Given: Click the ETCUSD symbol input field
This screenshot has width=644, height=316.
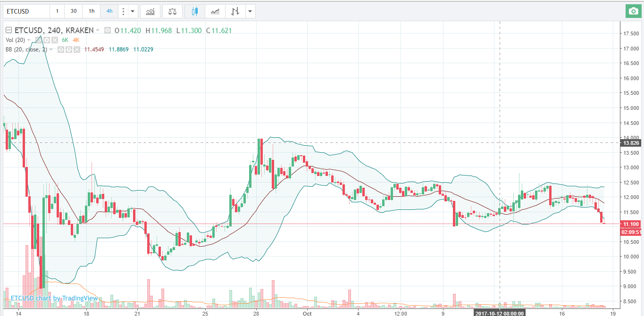Looking at the screenshot, I should point(26,11).
